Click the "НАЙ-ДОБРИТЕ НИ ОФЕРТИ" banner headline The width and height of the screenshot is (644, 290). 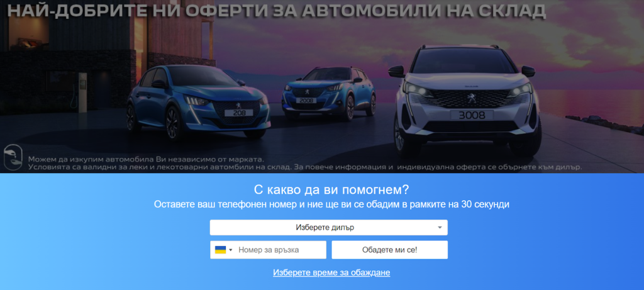click(277, 11)
